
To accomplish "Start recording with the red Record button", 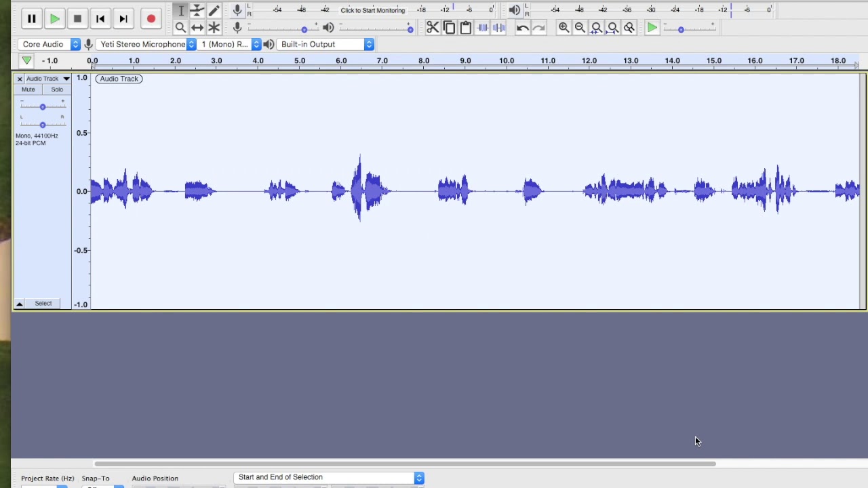I will tap(151, 19).
